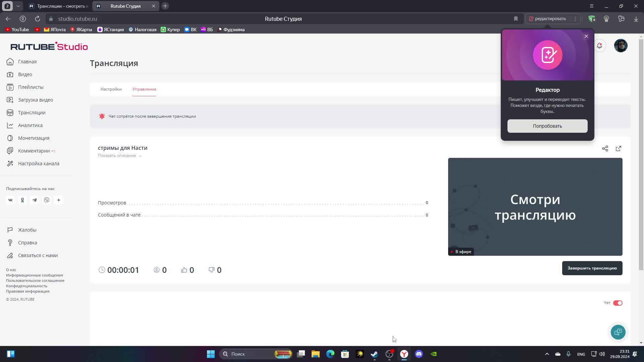Open a new browser tab
This screenshot has width=644, height=362.
tap(165, 6)
